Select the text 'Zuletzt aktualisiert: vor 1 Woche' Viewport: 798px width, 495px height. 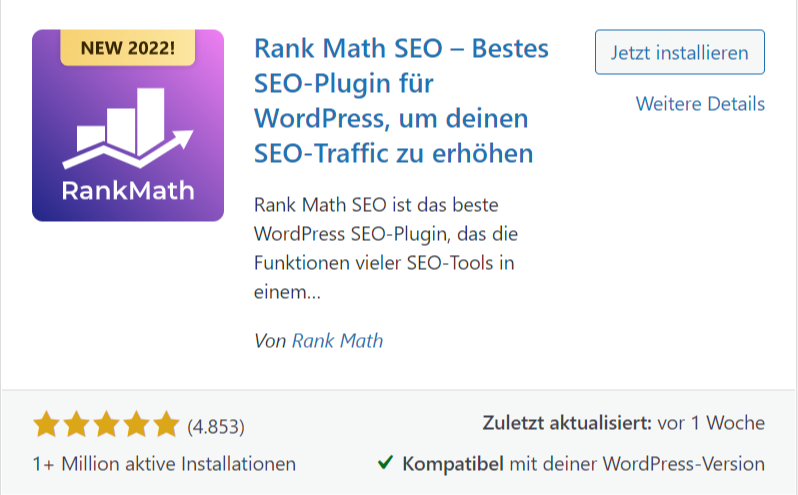click(623, 423)
